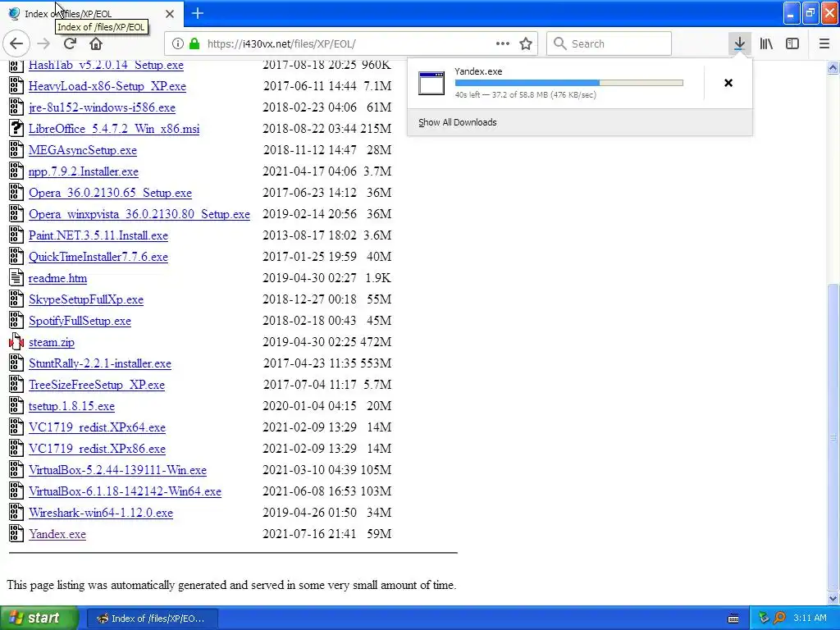Image resolution: width=840 pixels, height=630 pixels.
Task: Go back with the browser back arrow
Action: coord(16,44)
